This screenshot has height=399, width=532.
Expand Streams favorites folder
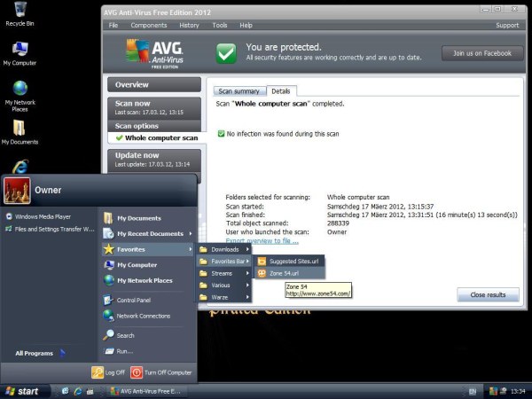click(x=224, y=273)
